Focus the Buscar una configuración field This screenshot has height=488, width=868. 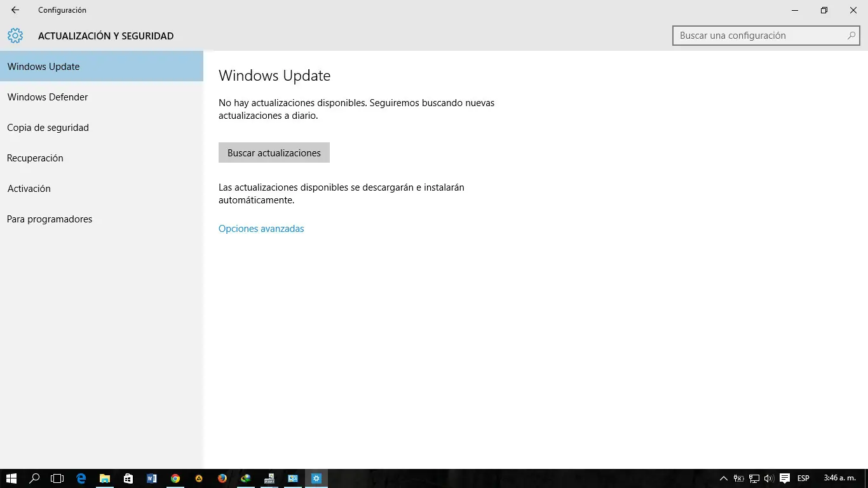(766, 36)
